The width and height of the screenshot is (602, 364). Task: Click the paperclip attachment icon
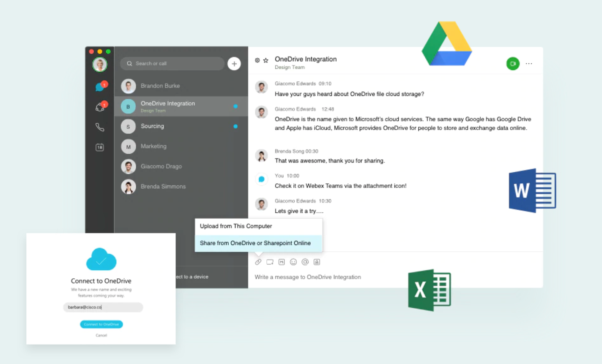(258, 262)
